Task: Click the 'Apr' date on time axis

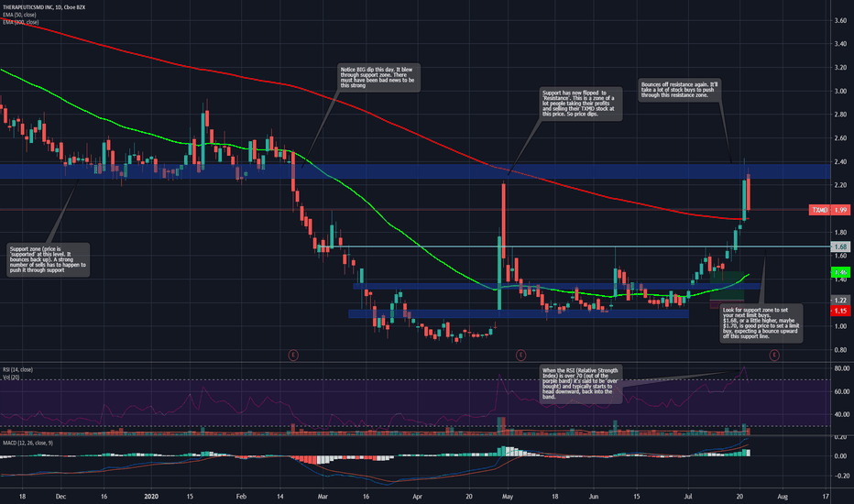Action: [x=417, y=497]
